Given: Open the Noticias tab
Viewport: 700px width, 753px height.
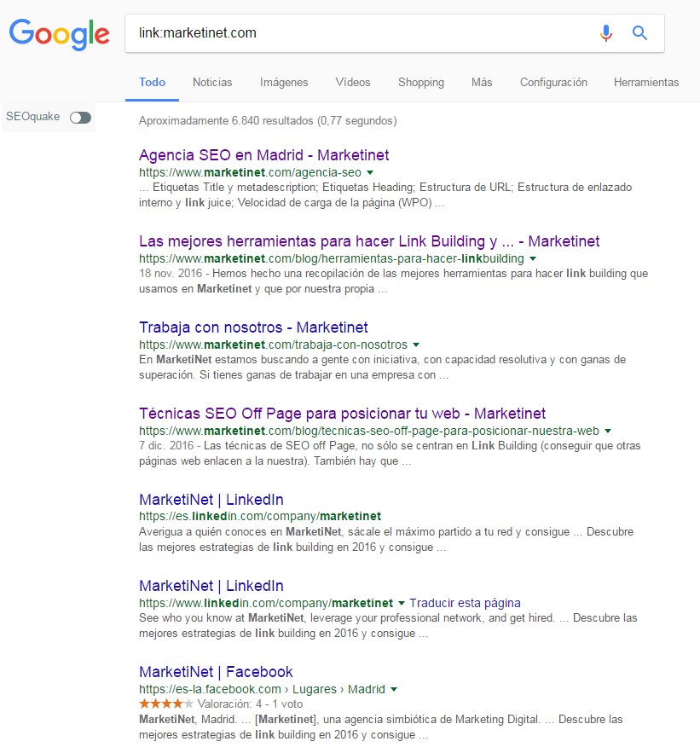Looking at the screenshot, I should pyautogui.click(x=212, y=82).
